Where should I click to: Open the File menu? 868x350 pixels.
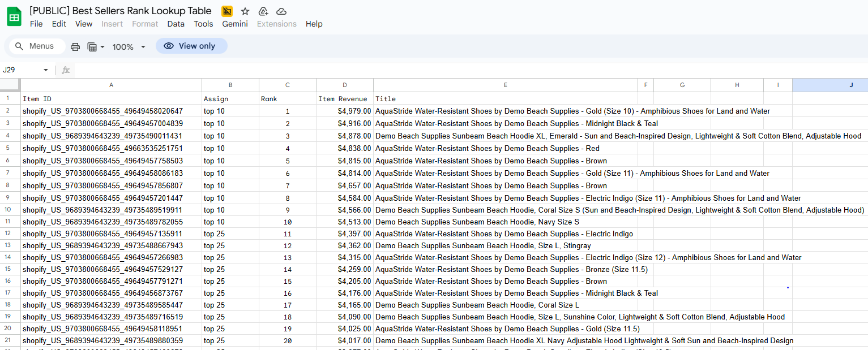(x=36, y=24)
